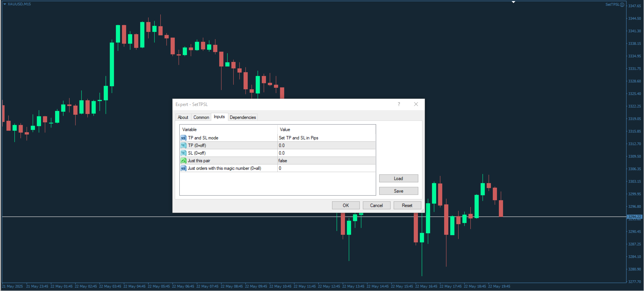This screenshot has height=291, width=644.
Task: Click the TP and SL mode variable icon
Action: pyautogui.click(x=184, y=138)
